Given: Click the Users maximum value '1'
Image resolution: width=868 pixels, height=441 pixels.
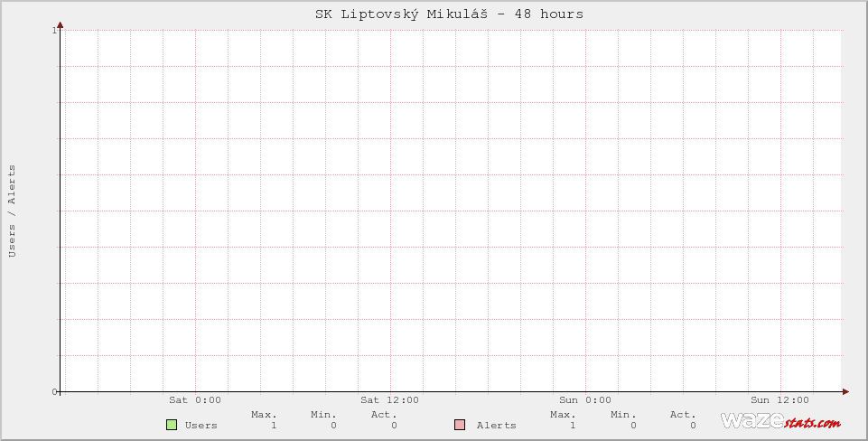Looking at the screenshot, I should pos(274,426).
